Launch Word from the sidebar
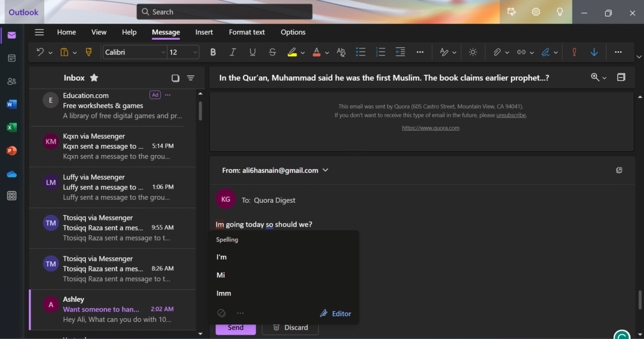This screenshot has height=339, width=644. click(x=11, y=104)
